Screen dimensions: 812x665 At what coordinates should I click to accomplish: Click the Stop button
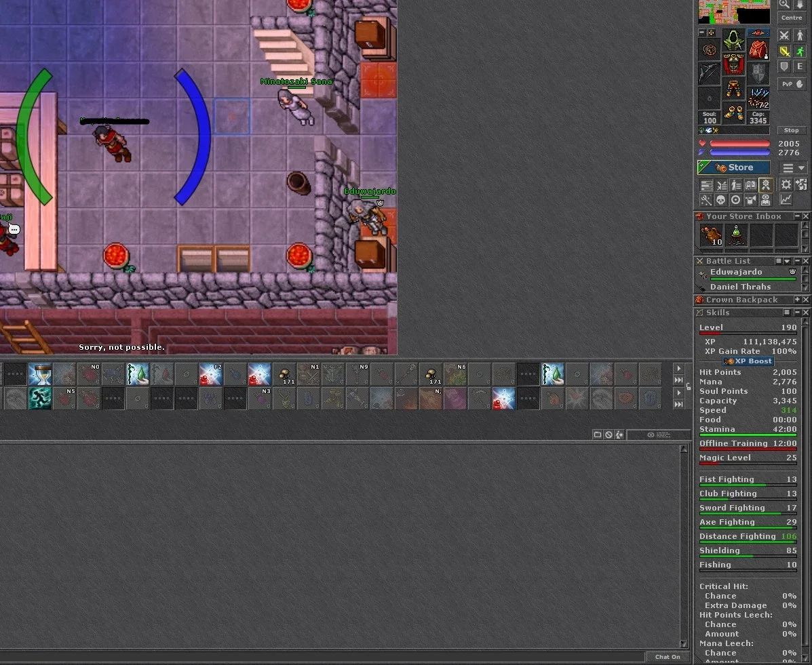click(791, 130)
